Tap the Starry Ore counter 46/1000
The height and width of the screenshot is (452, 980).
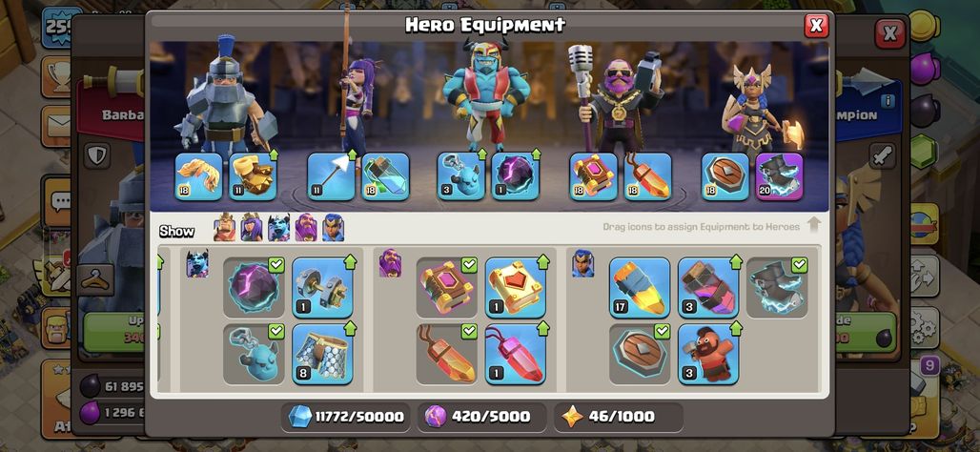click(618, 417)
